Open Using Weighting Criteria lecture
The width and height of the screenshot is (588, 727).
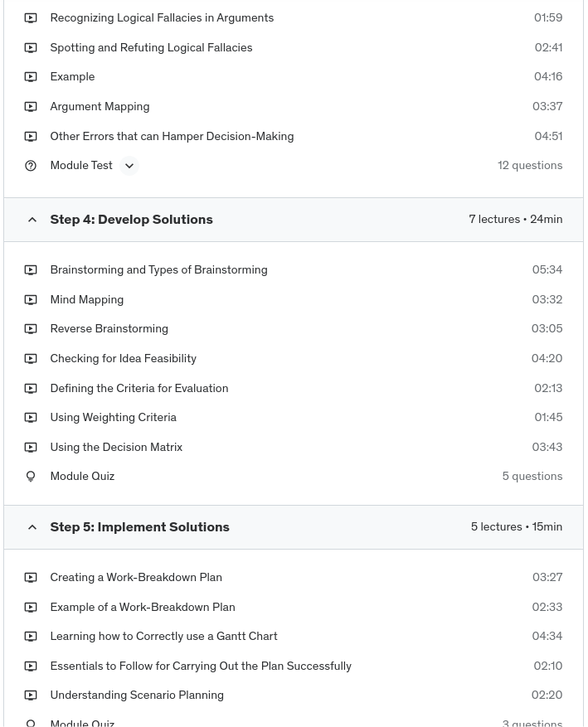coord(113,418)
